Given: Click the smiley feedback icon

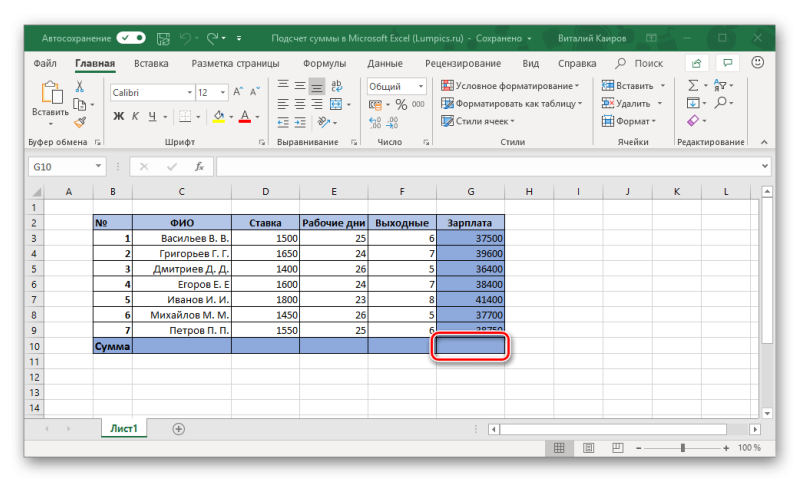Looking at the screenshot, I should 758,62.
